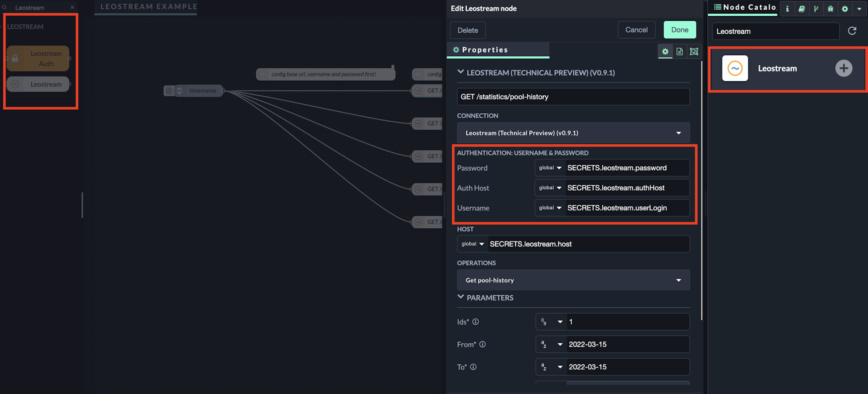868x394 pixels.
Task: Change Password field type from global
Action: (550, 168)
